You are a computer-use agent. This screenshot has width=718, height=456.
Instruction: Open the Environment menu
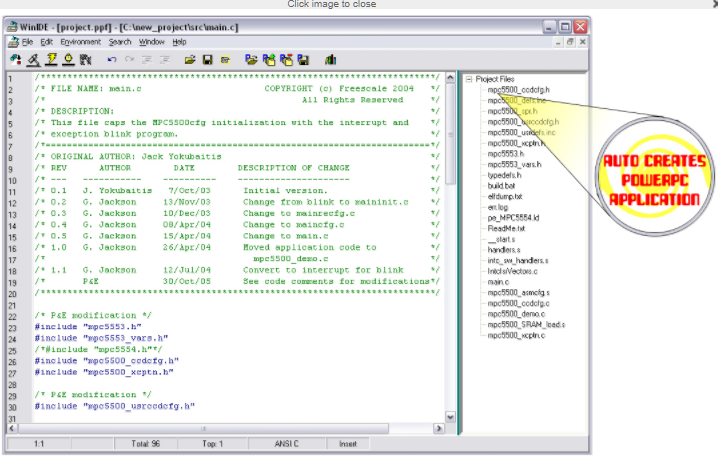(x=80, y=42)
